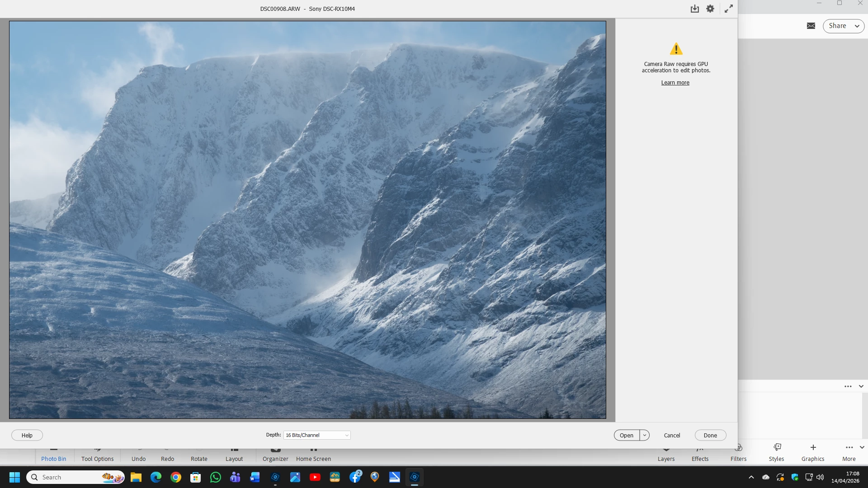
Task: Collapse the right panel chevron
Action: [861, 386]
